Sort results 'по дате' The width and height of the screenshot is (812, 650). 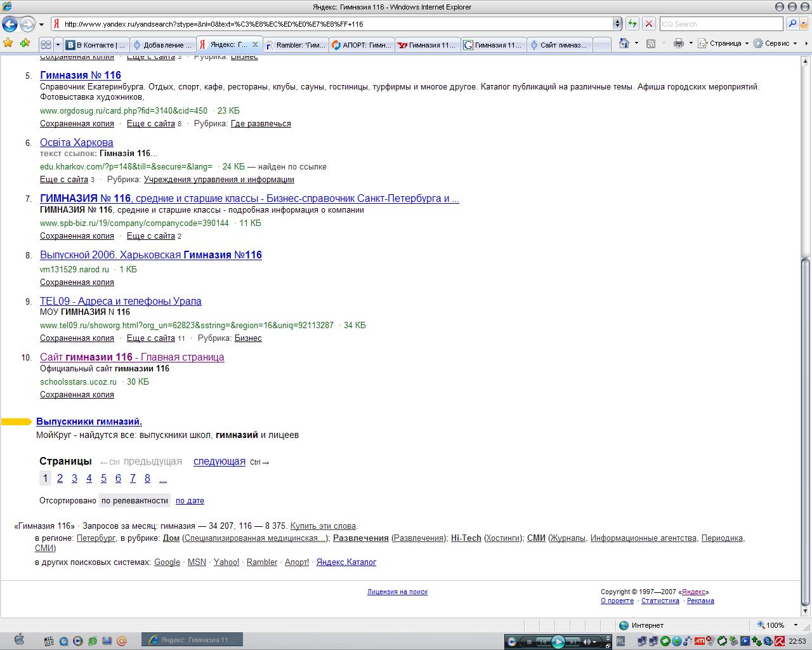click(190, 501)
